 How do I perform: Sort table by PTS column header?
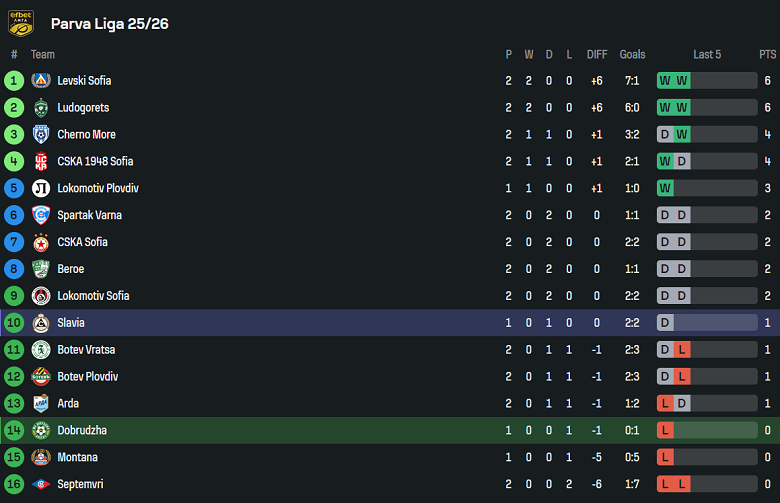coord(767,55)
